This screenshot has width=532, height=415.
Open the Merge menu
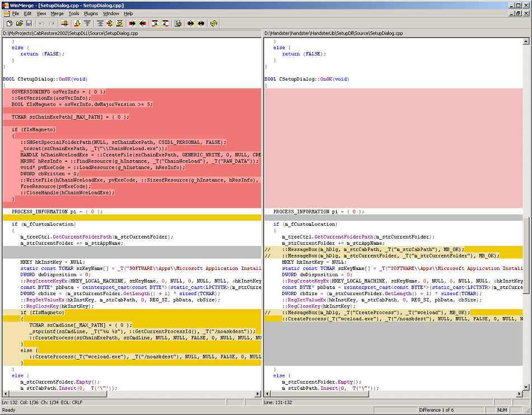[57, 13]
